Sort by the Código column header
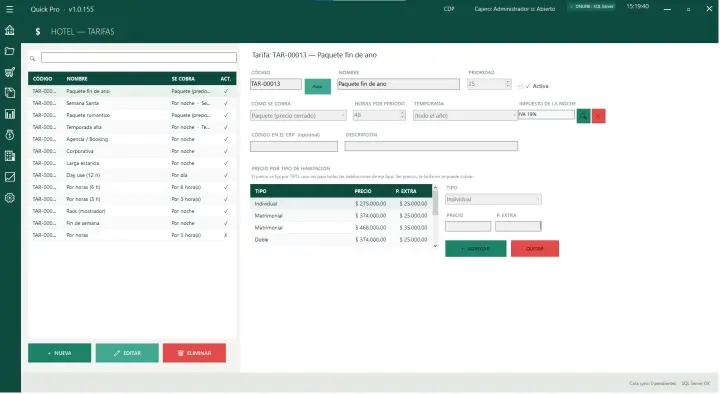This screenshot has width=720, height=394. [42, 79]
